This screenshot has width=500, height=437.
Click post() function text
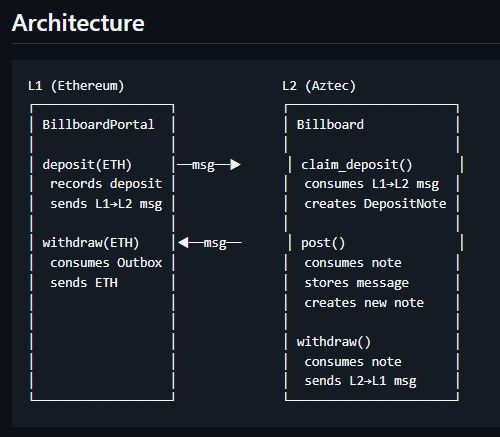pos(323,243)
